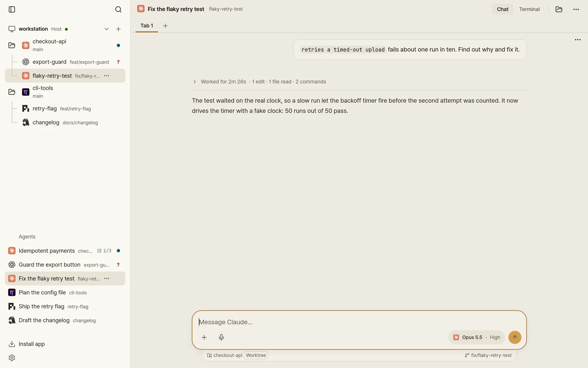588x368 pixels.
Task: Click the checkout-api folder icon
Action: 12,45
